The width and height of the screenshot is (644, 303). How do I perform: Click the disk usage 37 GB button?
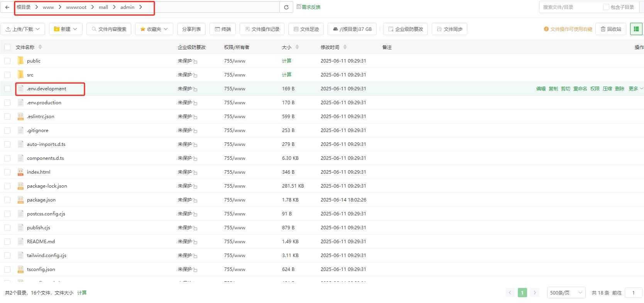(352, 29)
